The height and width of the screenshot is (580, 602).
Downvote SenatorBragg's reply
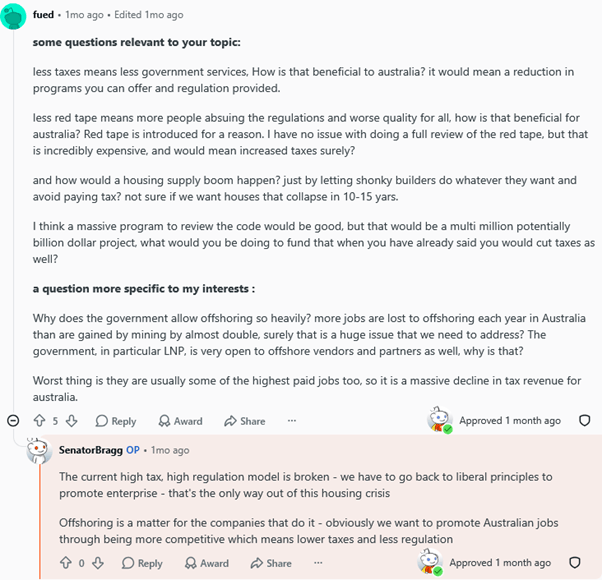[98, 563]
